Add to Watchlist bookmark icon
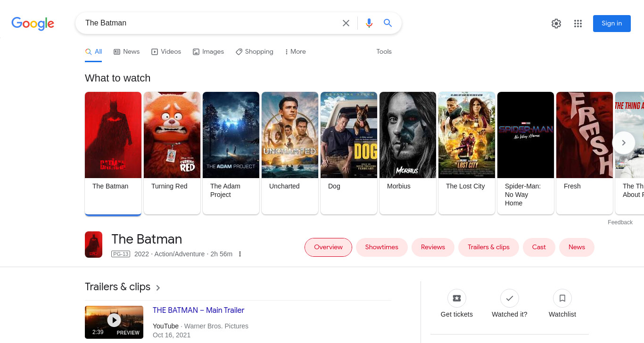The height and width of the screenshot is (343, 644). click(562, 298)
